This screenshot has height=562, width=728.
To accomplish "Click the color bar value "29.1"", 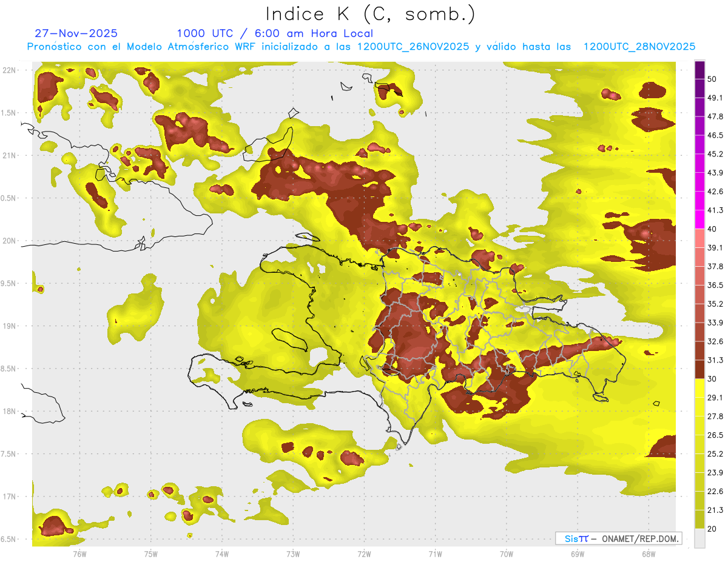I will tap(715, 398).
